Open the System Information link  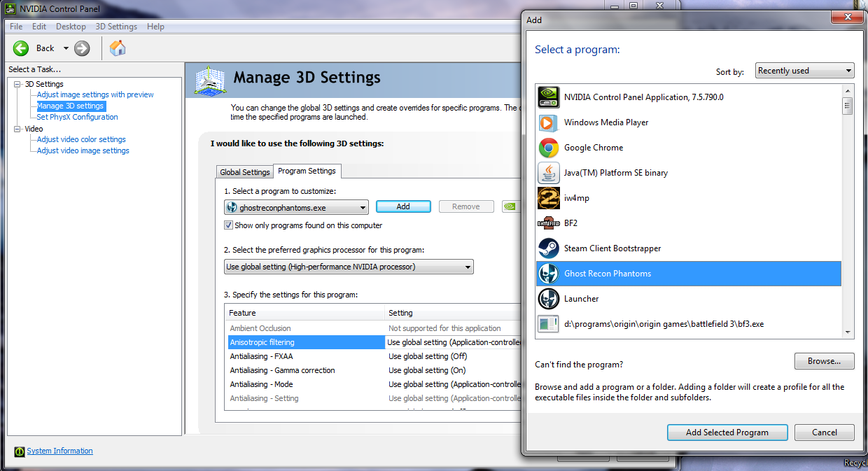59,451
